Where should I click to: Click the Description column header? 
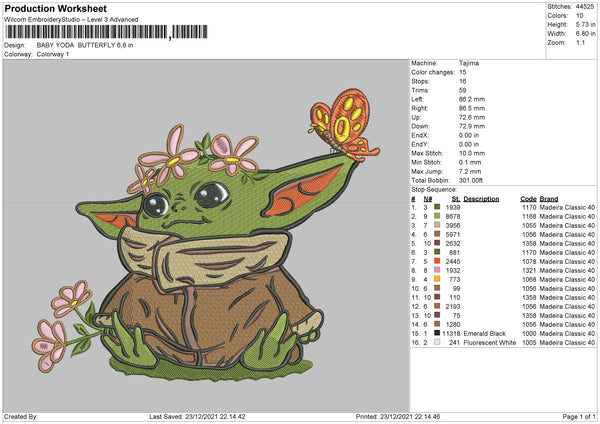tap(481, 199)
